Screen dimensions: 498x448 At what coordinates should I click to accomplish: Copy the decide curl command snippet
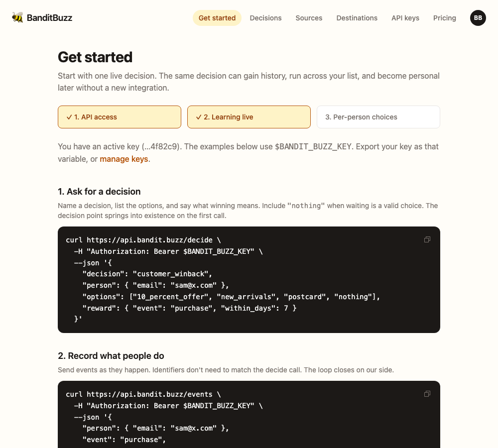(x=427, y=240)
